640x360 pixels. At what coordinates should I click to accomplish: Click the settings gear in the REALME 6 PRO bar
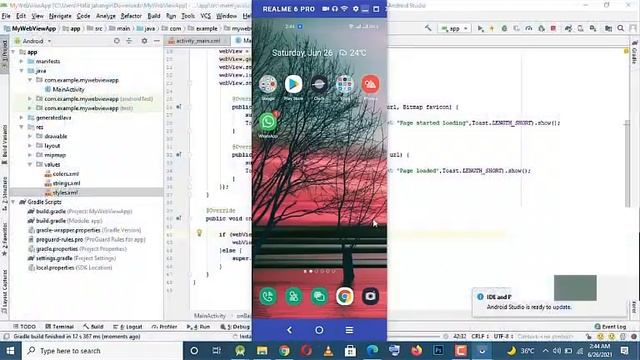356,9
